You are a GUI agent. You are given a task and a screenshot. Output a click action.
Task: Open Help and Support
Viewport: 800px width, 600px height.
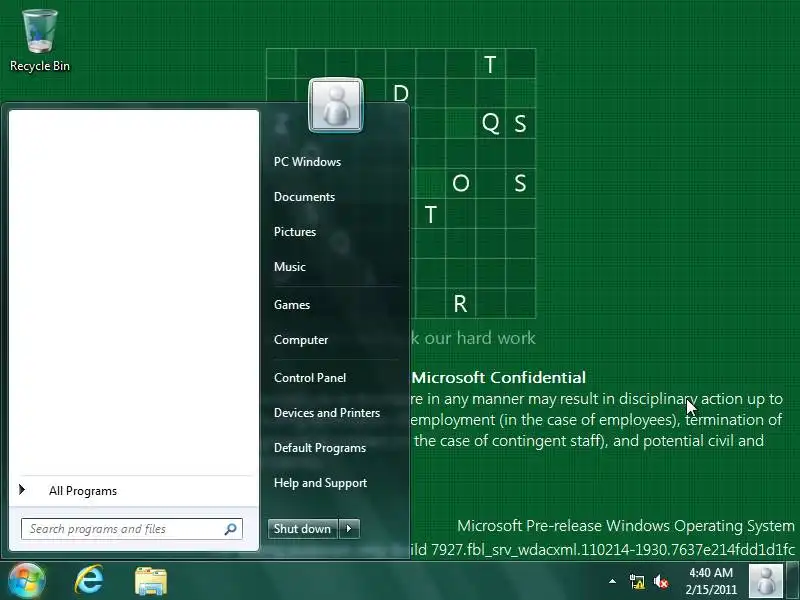pyautogui.click(x=320, y=483)
